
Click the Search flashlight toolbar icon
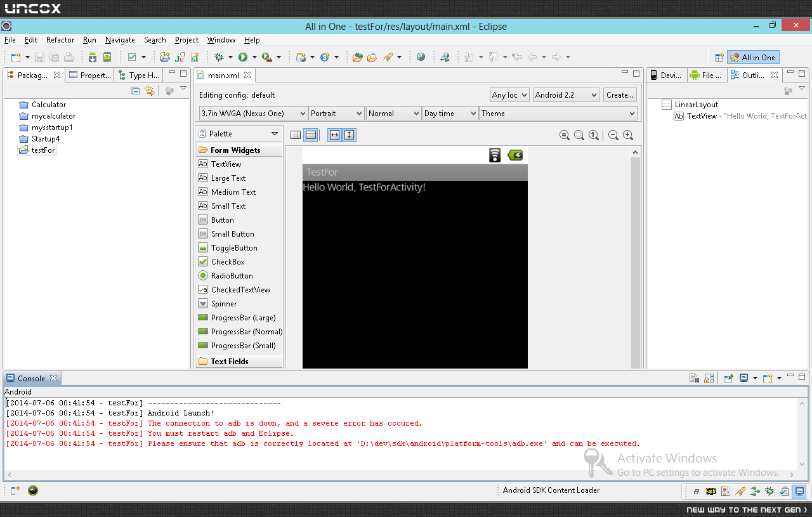pos(388,57)
